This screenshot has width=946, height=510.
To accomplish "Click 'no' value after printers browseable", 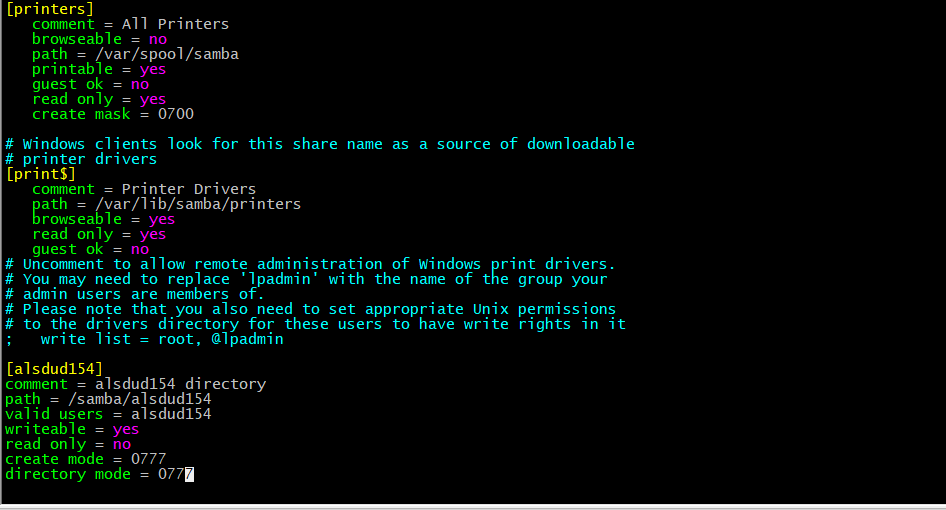I will click(157, 39).
